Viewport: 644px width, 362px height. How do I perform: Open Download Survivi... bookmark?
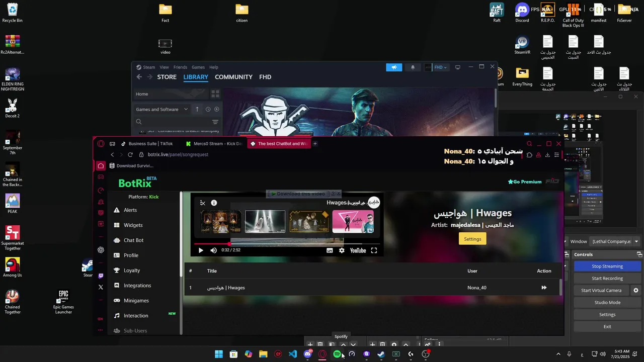[x=131, y=166]
